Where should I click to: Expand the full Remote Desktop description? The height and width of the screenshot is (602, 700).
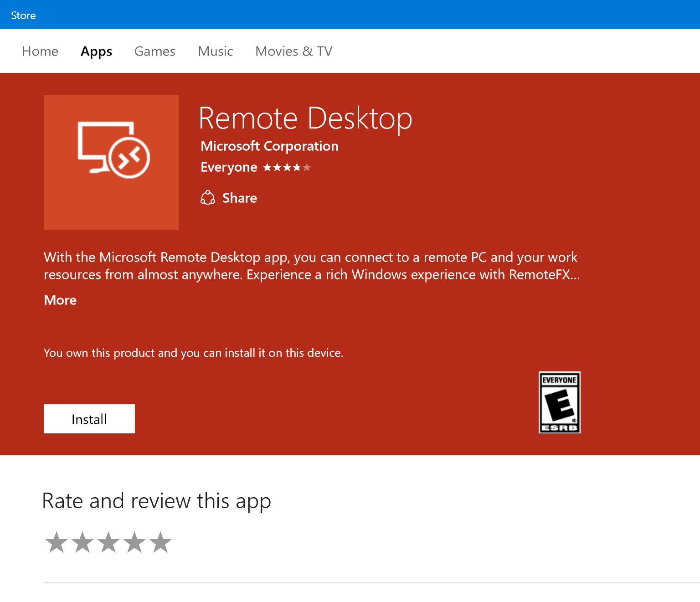click(60, 300)
